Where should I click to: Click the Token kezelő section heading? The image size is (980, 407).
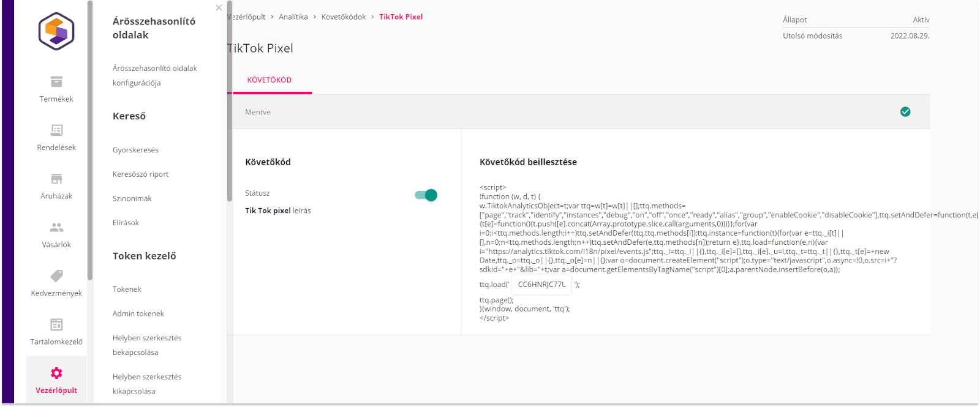(x=145, y=256)
